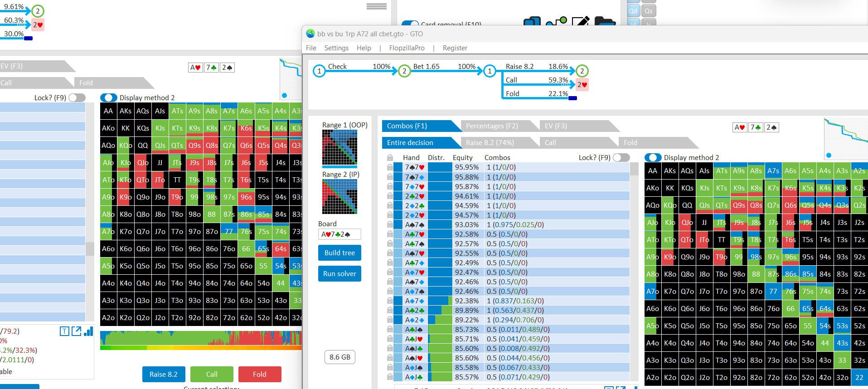This screenshot has width=868, height=389.
Task: Open the Settings menu
Action: tap(336, 48)
